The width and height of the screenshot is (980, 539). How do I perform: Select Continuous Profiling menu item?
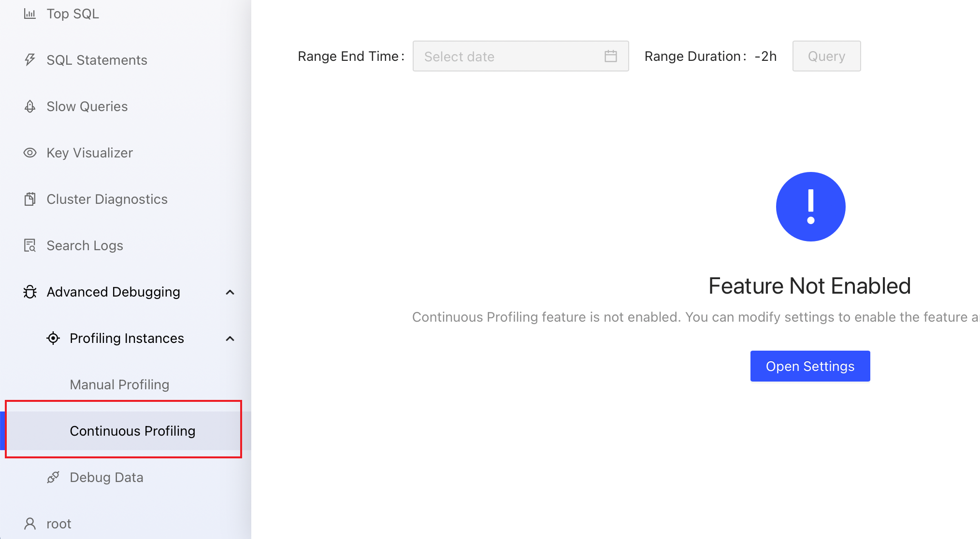point(132,431)
